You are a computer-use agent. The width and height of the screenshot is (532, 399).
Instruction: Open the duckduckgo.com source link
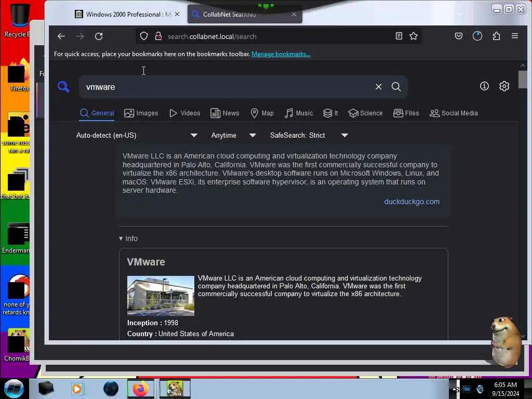(411, 202)
